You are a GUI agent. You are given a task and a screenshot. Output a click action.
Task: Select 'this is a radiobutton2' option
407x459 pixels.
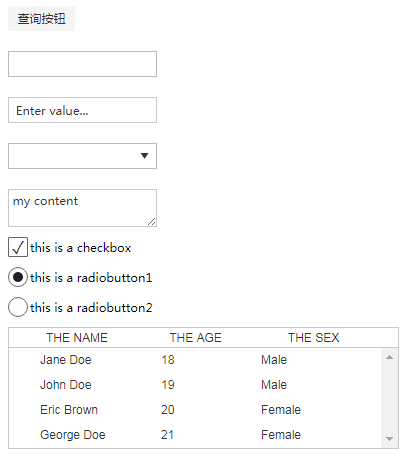point(18,307)
